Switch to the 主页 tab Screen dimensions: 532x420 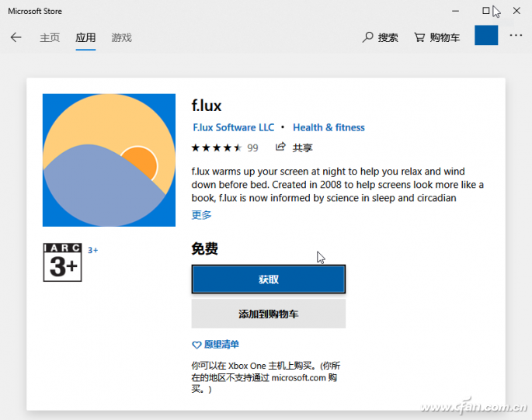50,38
